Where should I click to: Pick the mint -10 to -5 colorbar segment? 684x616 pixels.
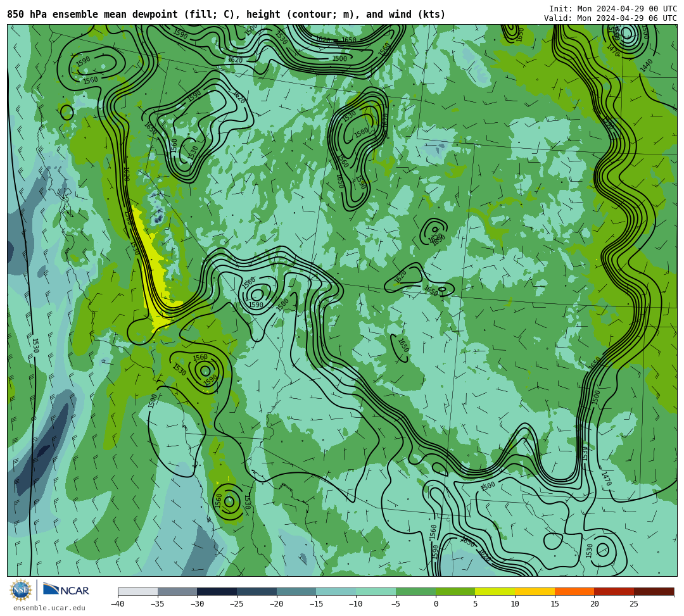376,591
